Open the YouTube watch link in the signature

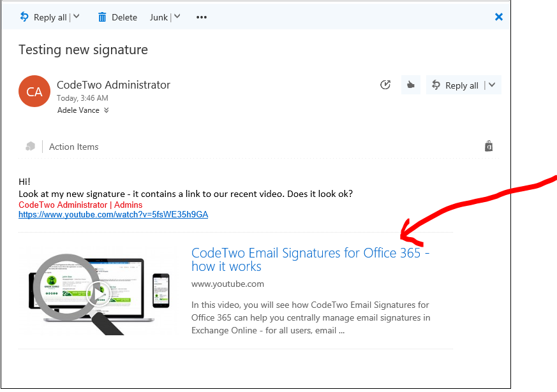coord(113,214)
